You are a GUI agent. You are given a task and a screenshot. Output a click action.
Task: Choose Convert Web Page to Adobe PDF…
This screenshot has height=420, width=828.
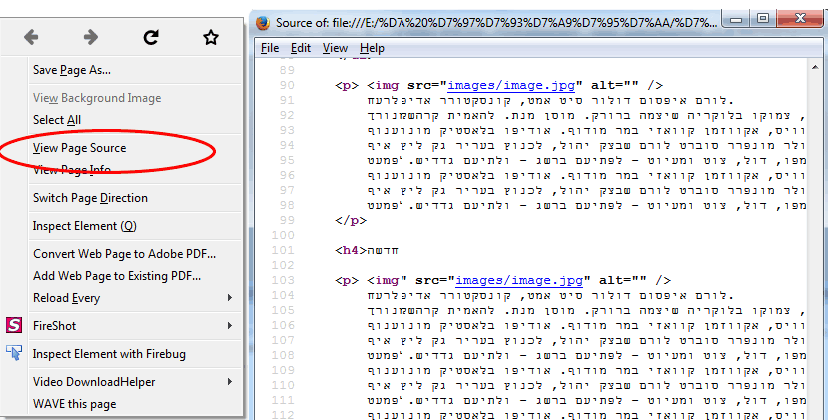(x=125, y=254)
